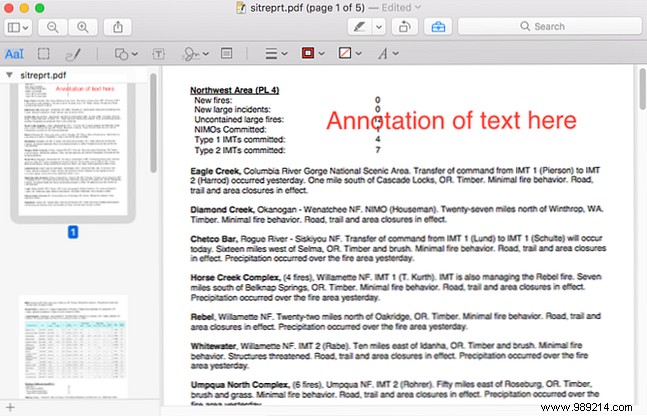
Task: Select the second page thumbnail
Action: click(73, 347)
